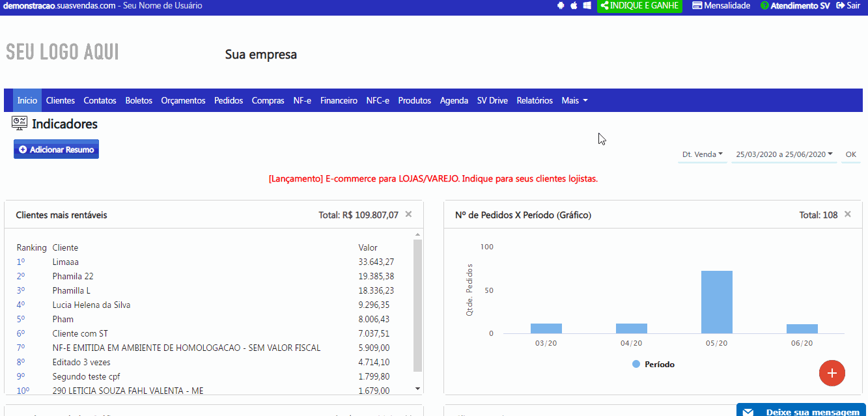Close the Clientes mais rentáveis panel
The height and width of the screenshot is (416, 868).
(408, 214)
